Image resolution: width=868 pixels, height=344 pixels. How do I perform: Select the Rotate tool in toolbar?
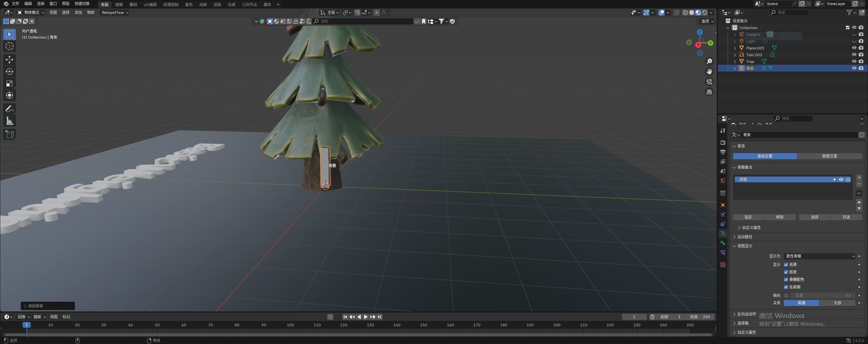[x=9, y=72]
